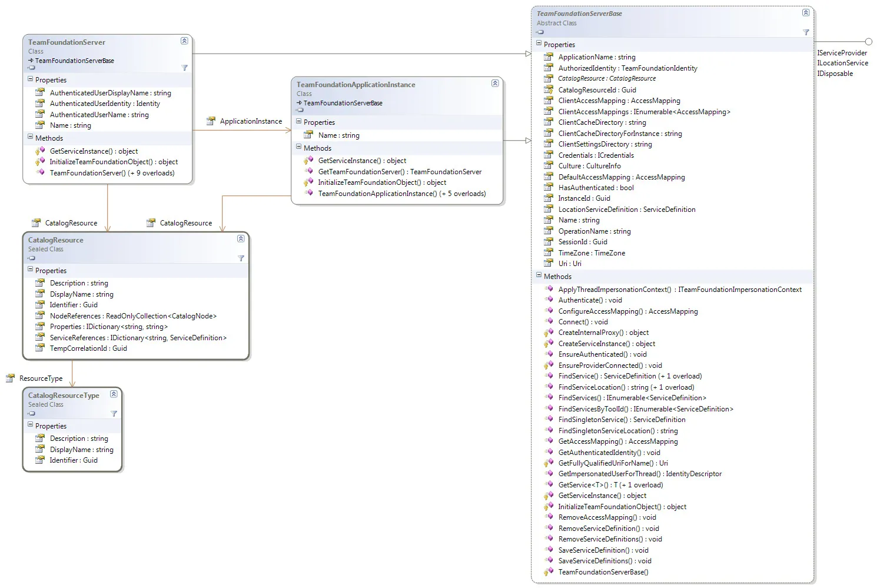This screenshot has height=588, width=877.
Task: Select 'Uri : Uri' property
Action: tap(570, 264)
